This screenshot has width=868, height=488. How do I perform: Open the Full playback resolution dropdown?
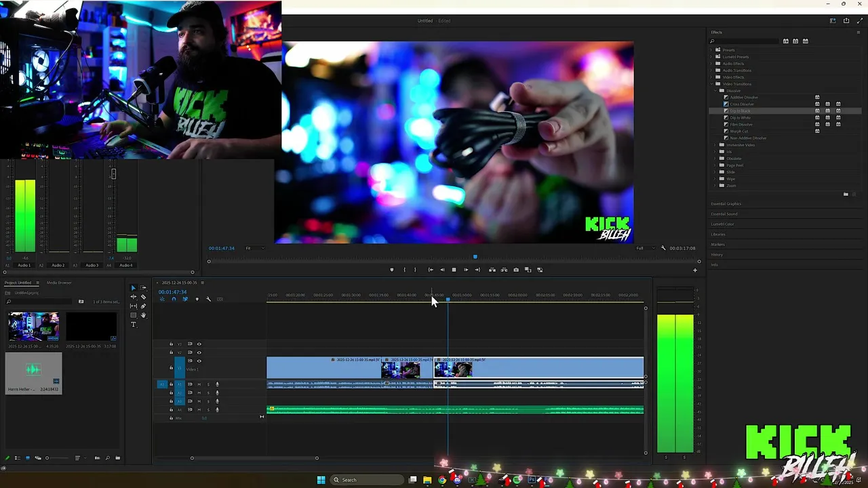(646, 248)
